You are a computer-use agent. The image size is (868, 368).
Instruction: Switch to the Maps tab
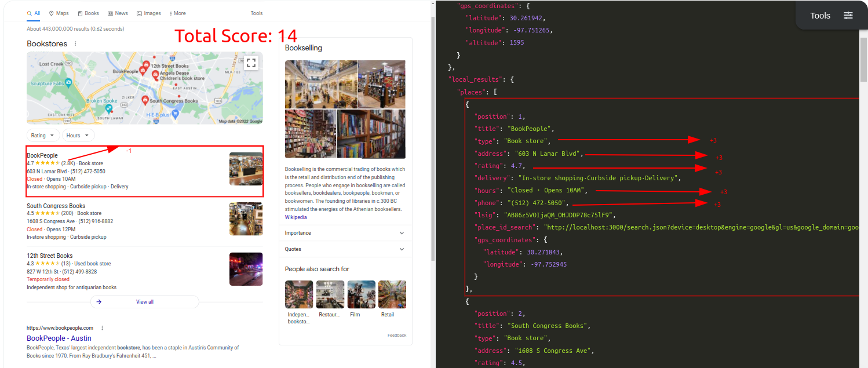tap(59, 13)
